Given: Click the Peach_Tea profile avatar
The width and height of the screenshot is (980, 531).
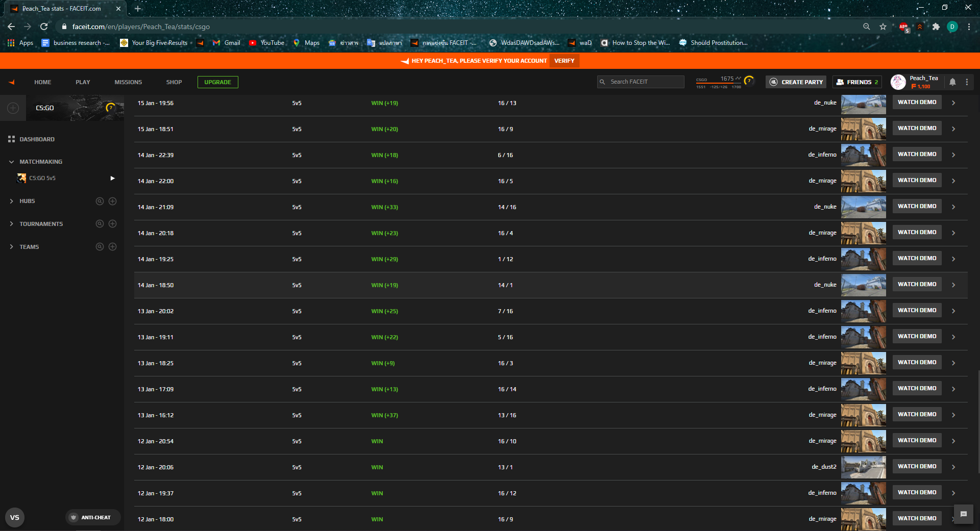Looking at the screenshot, I should [898, 82].
